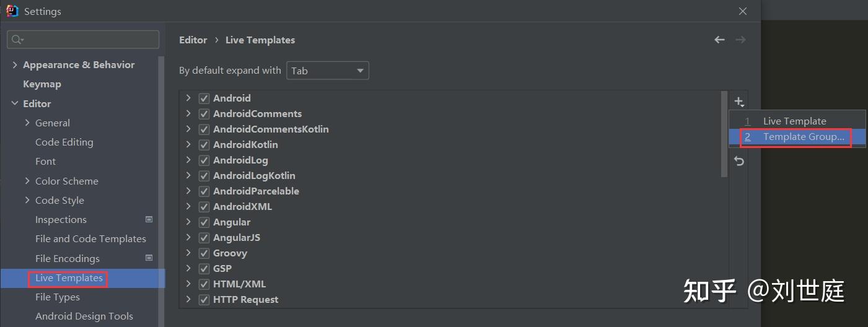Click the add template plus icon

(x=739, y=102)
